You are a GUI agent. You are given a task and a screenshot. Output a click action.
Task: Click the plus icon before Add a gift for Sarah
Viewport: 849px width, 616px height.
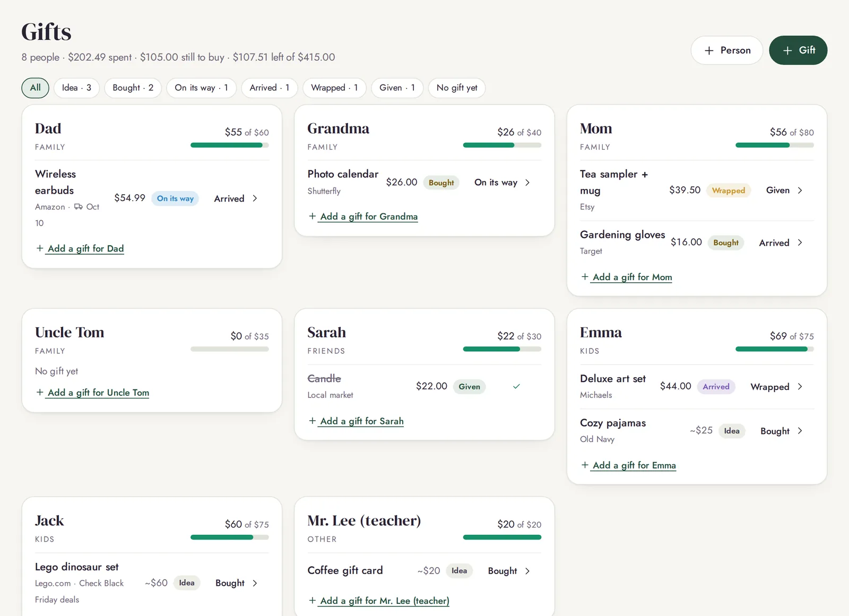[x=312, y=421]
